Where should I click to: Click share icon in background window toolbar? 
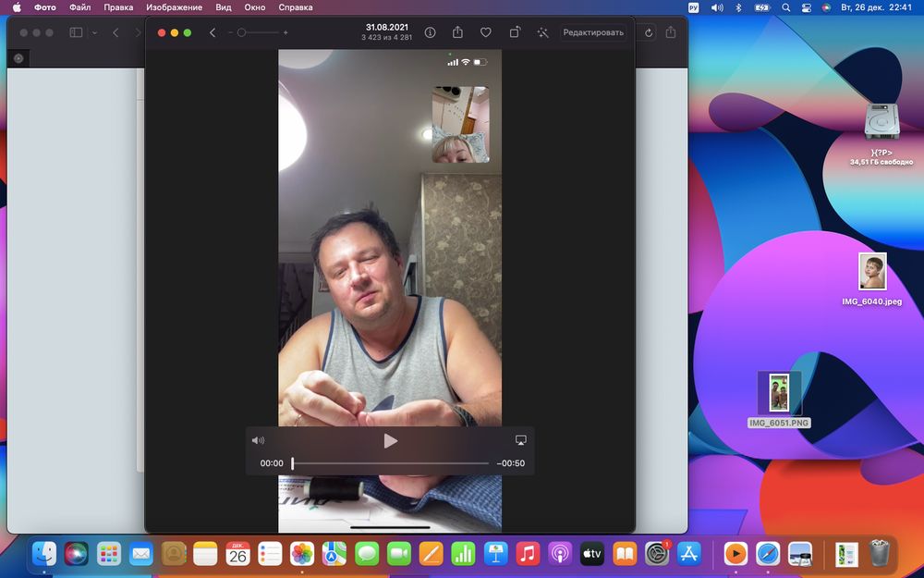(x=671, y=32)
